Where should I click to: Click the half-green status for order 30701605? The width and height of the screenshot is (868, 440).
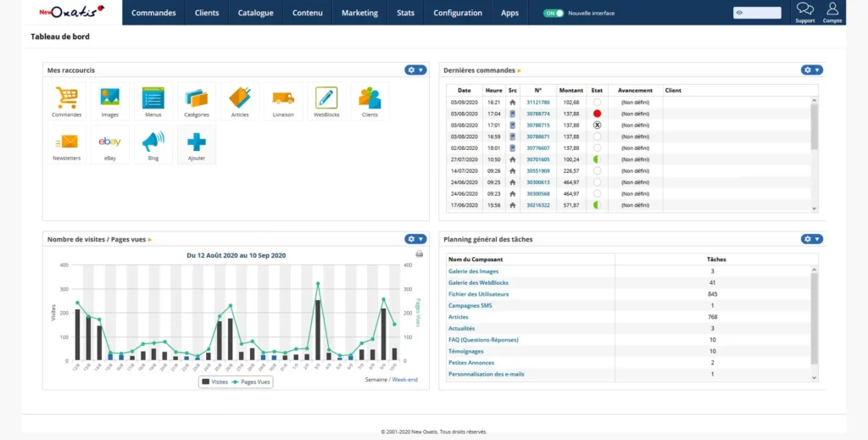597,159
